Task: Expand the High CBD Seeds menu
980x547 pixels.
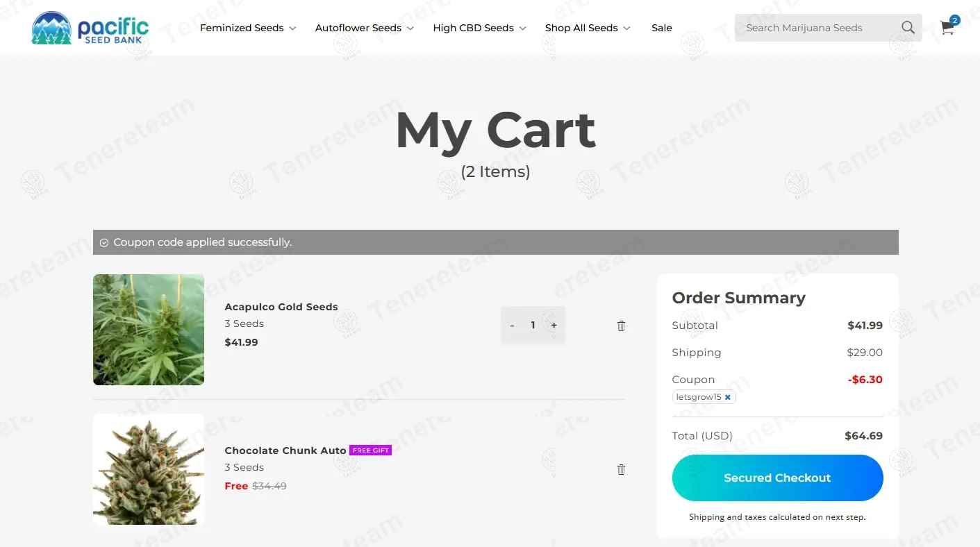Action: pyautogui.click(x=479, y=28)
